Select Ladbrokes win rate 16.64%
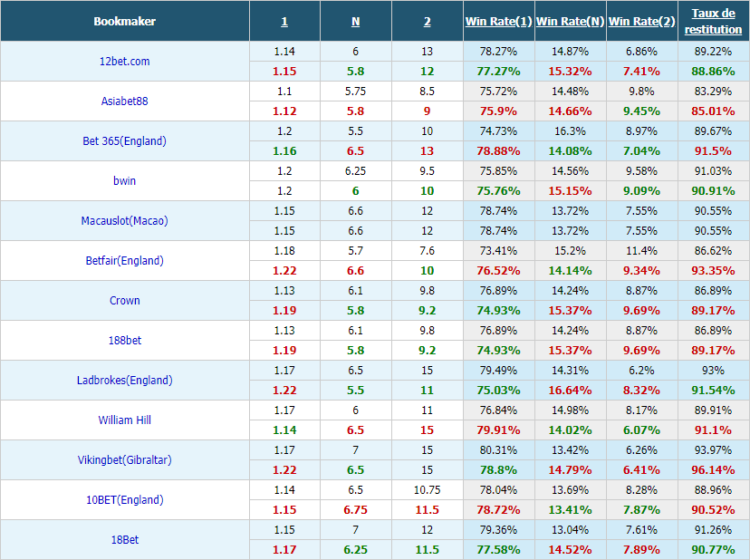Image resolution: width=750 pixels, height=560 pixels. pos(570,390)
